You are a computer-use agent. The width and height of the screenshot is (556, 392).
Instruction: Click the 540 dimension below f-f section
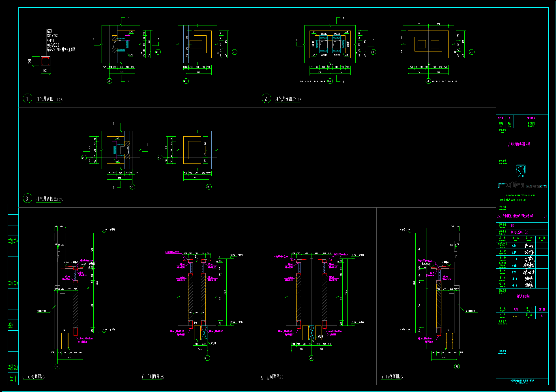pyautogui.click(x=200, y=349)
